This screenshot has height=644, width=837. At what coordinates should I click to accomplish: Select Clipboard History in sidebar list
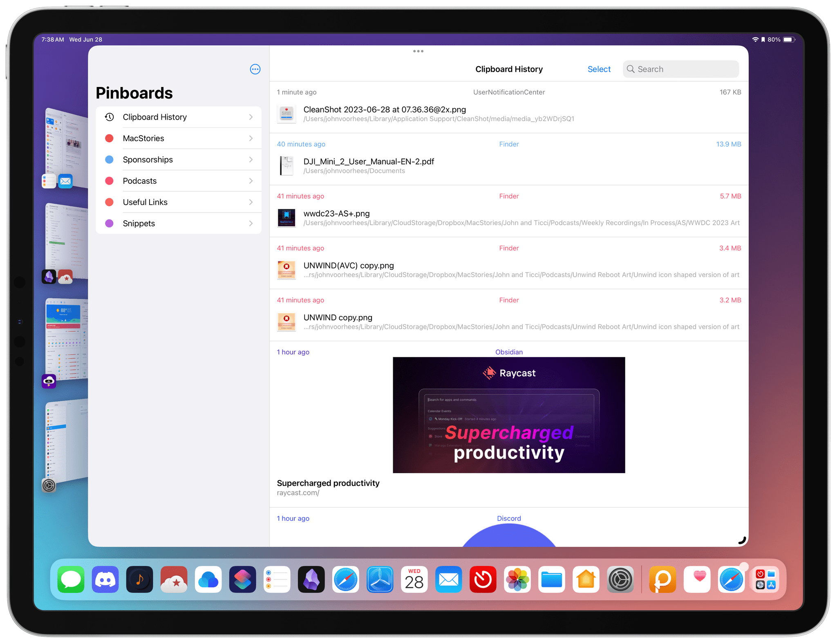tap(179, 117)
